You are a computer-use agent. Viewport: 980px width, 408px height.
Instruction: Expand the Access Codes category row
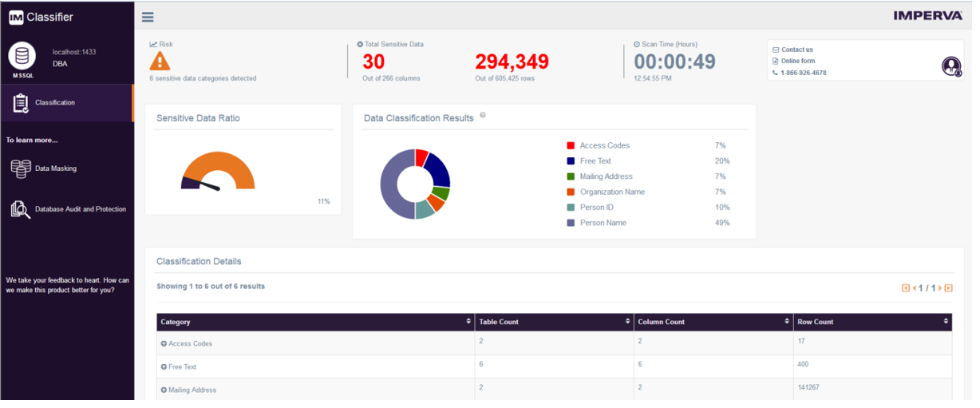(164, 343)
